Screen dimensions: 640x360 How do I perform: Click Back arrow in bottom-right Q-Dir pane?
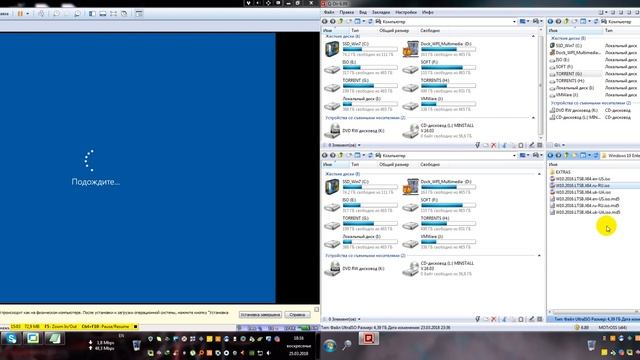551,156
